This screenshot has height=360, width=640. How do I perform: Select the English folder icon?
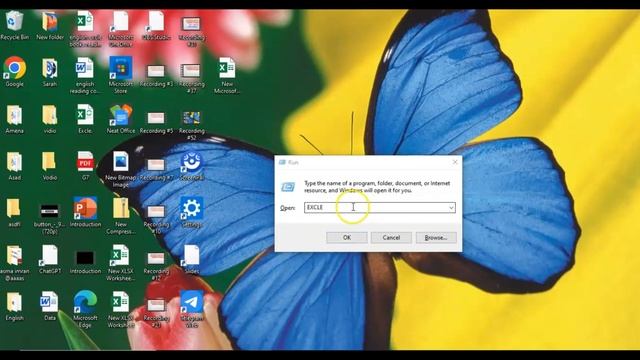15,306
